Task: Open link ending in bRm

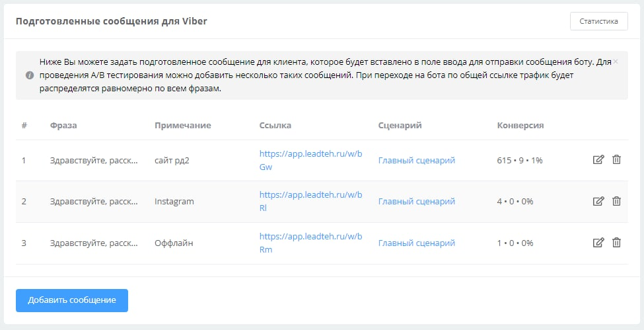Action: (x=310, y=243)
